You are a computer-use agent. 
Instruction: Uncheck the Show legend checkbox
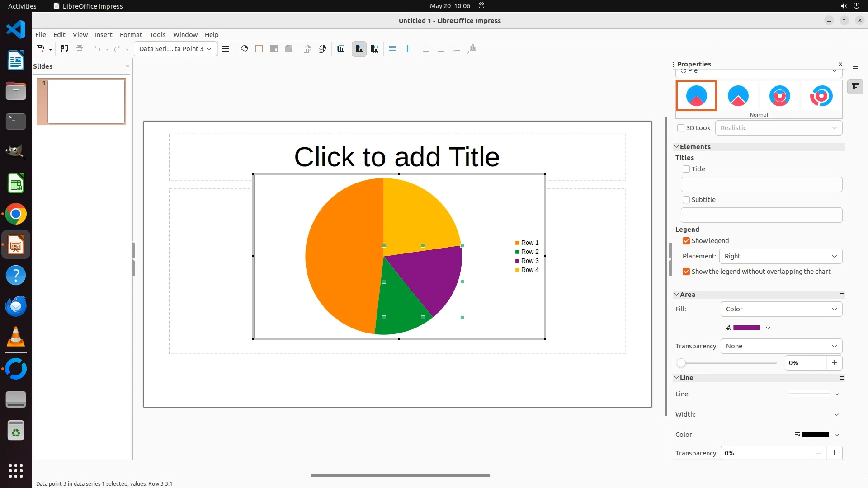[x=686, y=241]
